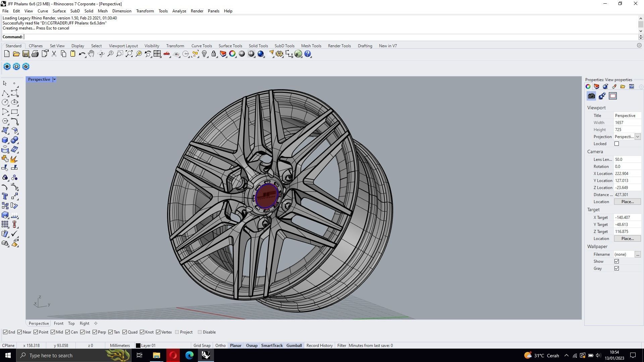The height and width of the screenshot is (362, 644).
Task: Browse wallpaper filename with ellipsis button
Action: (638, 254)
